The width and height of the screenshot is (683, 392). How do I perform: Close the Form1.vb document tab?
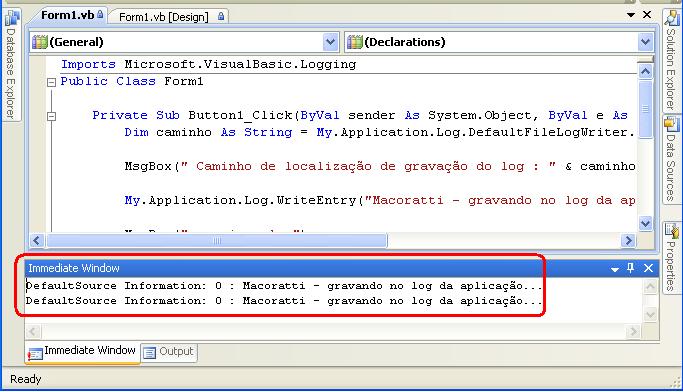coord(647,15)
